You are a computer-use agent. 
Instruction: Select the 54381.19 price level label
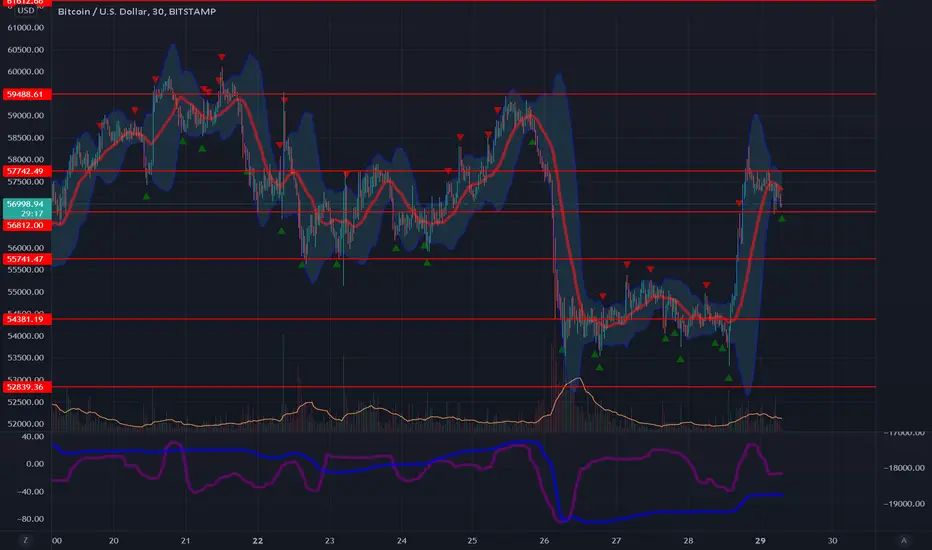(27, 319)
